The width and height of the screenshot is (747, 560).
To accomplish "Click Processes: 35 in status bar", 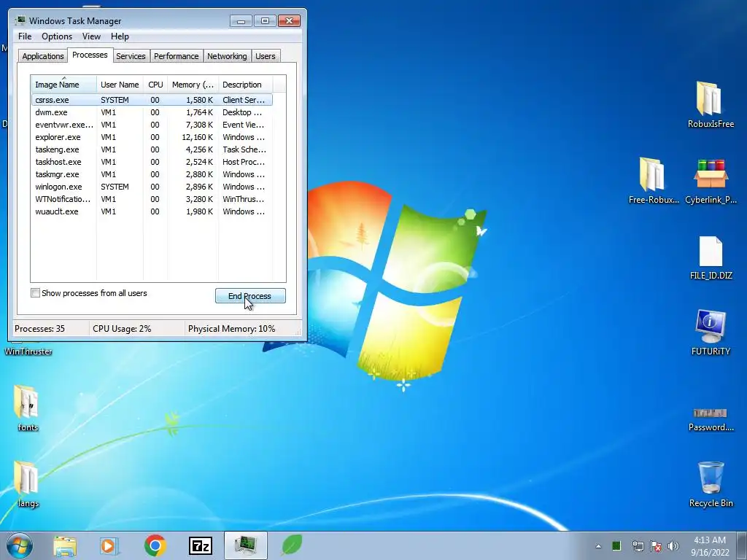I will (39, 329).
